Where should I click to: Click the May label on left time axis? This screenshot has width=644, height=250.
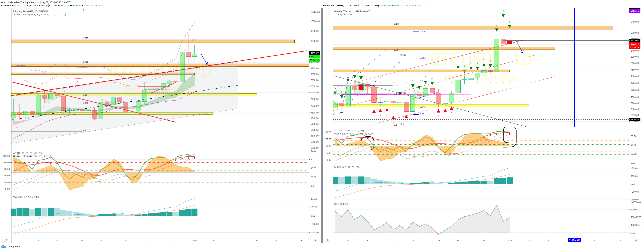pyautogui.click(x=194, y=241)
